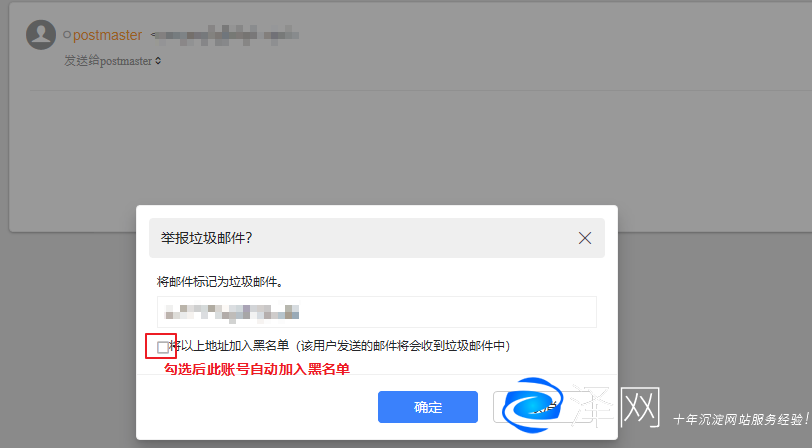Viewport: 812px width, 448px height.
Task: Click the faint 泽 watermark character
Action: click(x=593, y=408)
